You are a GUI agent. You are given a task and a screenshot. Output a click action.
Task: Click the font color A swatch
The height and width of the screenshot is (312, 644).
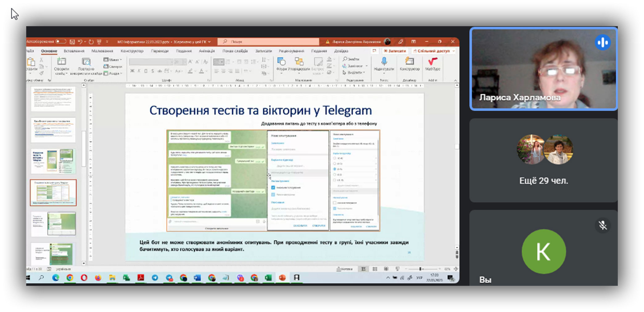coord(201,71)
